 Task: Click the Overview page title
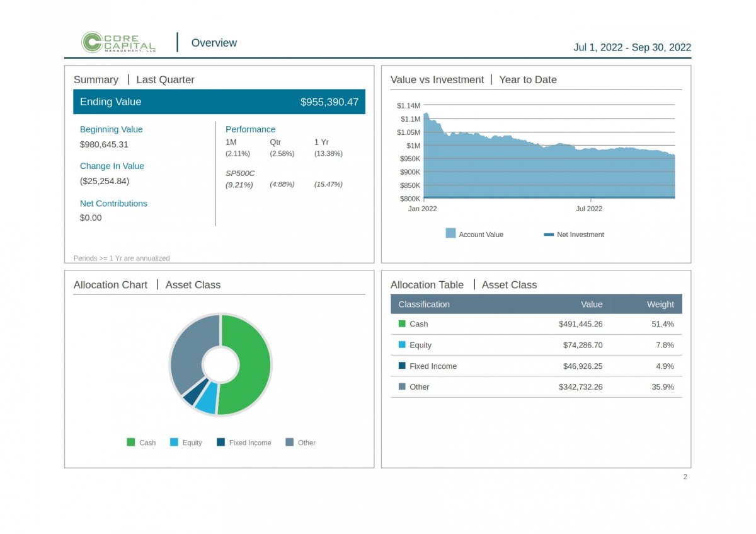point(214,43)
